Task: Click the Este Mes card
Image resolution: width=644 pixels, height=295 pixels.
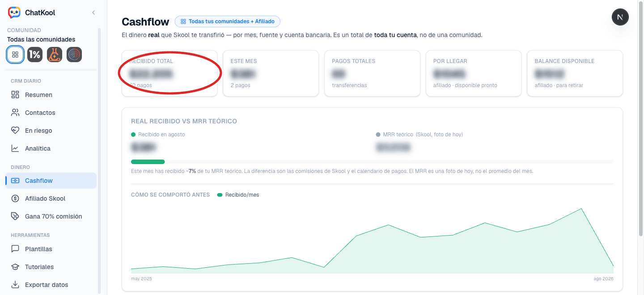Action: pyautogui.click(x=271, y=73)
